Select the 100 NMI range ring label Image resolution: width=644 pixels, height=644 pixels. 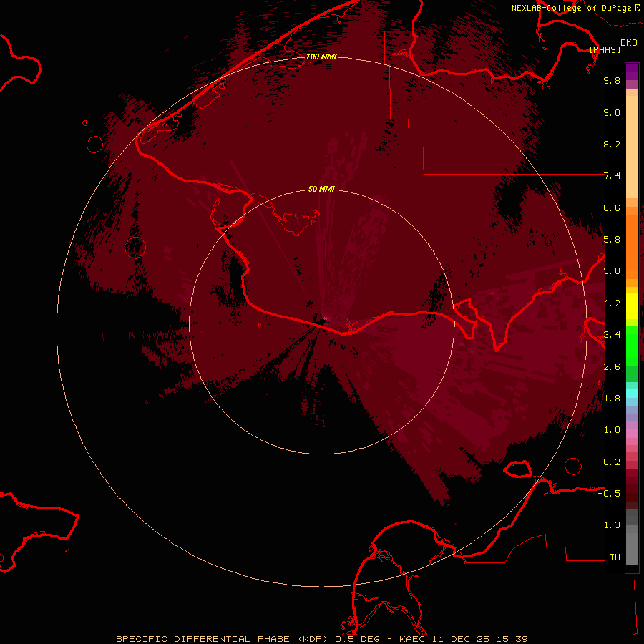[x=321, y=57]
